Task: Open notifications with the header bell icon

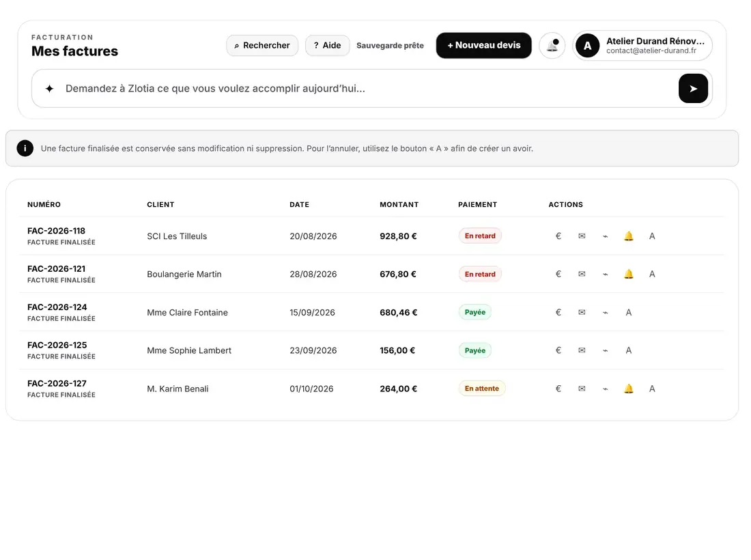Action: [552, 46]
